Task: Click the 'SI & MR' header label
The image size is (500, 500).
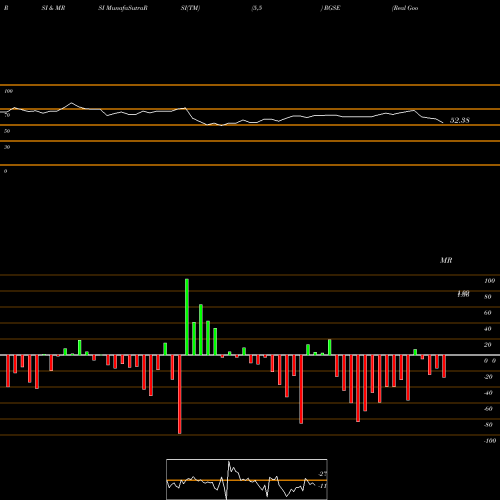Action: [x=53, y=8]
